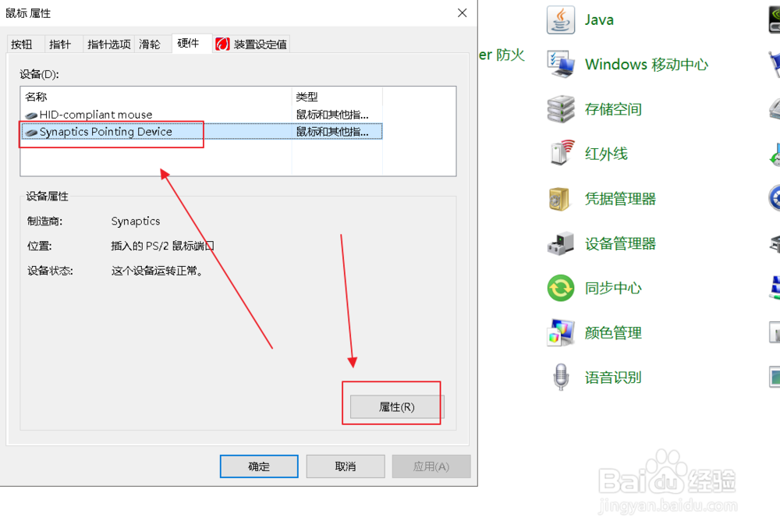Open 凭据管理器 safe icon
Viewport: 780px width, 532px height.
click(561, 199)
